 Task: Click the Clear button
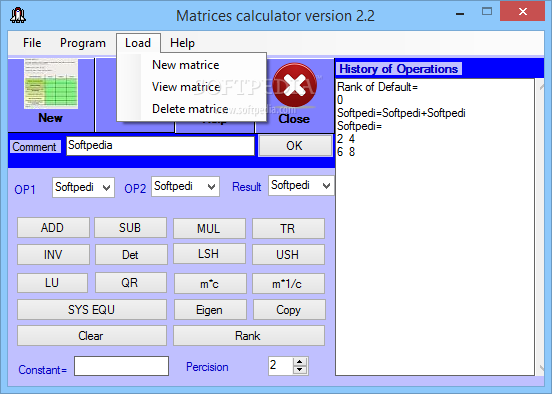click(x=92, y=336)
